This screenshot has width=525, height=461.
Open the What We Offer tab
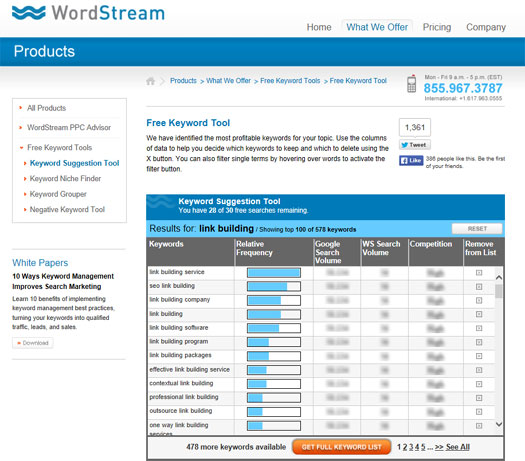tap(377, 27)
